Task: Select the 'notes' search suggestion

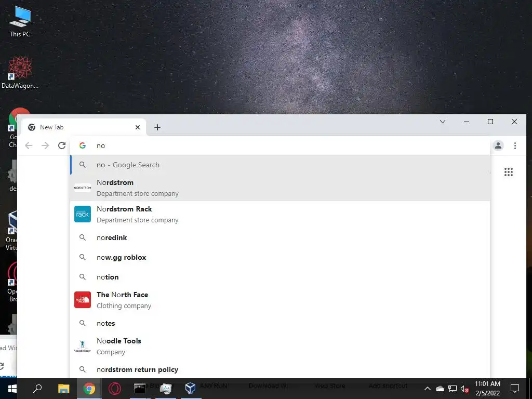Action: pyautogui.click(x=280, y=323)
